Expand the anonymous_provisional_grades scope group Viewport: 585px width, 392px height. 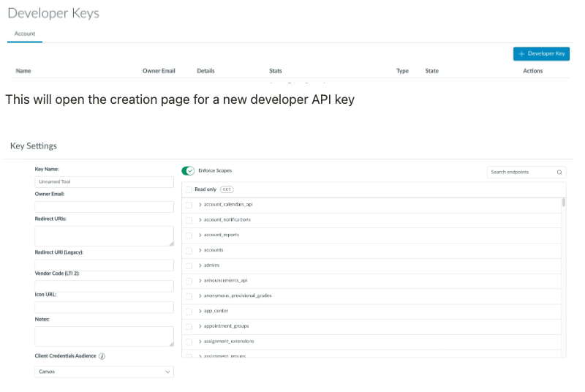tap(200, 295)
